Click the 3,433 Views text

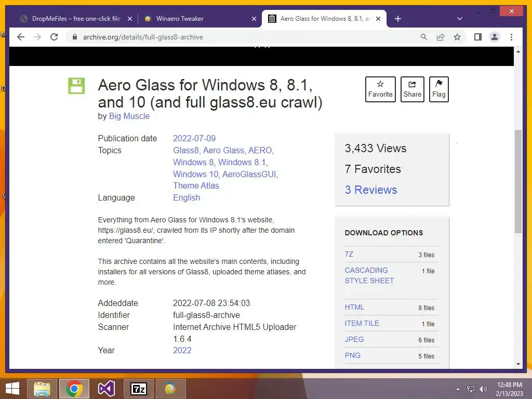click(376, 148)
